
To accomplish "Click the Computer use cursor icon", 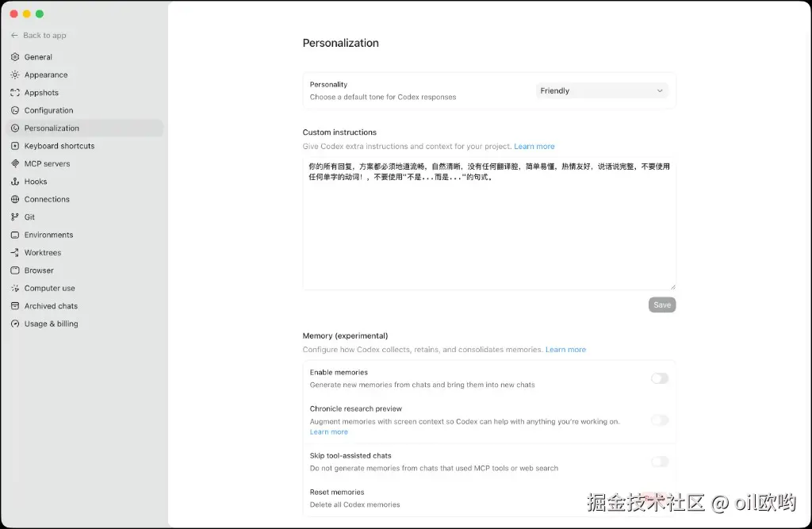I will (15, 288).
